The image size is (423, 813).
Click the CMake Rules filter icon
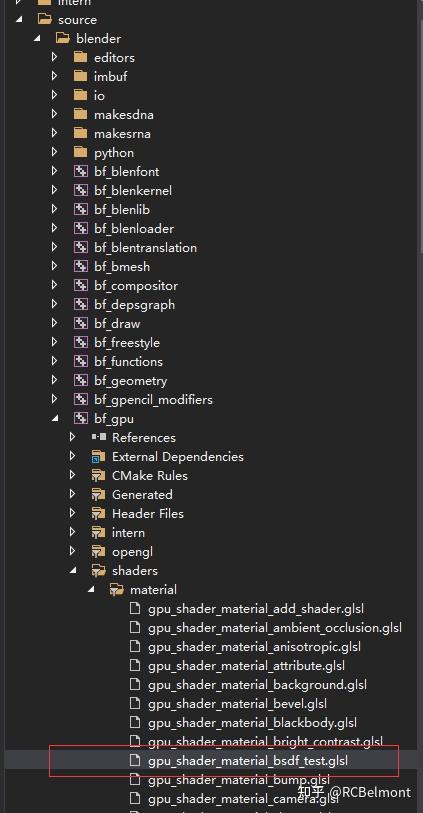(x=98, y=475)
